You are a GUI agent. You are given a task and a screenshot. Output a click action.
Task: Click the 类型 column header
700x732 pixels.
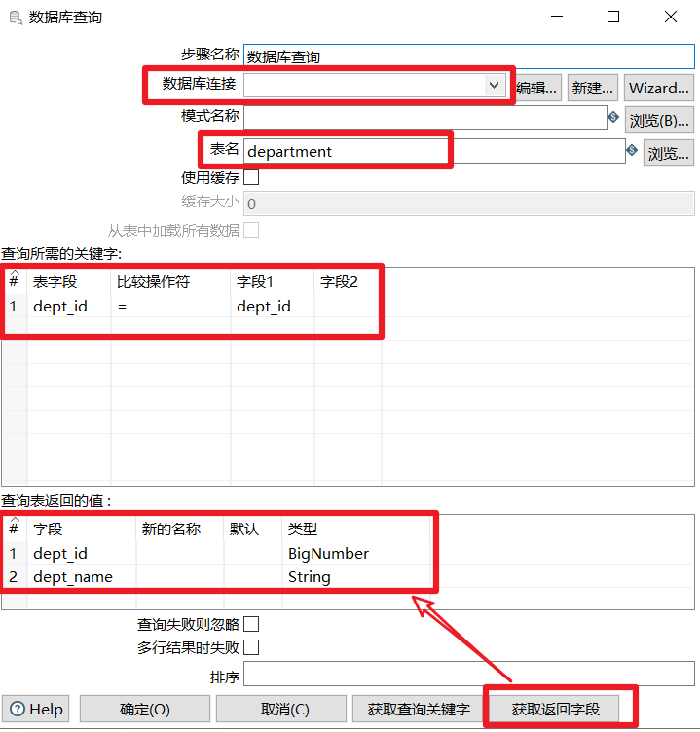coord(356,529)
